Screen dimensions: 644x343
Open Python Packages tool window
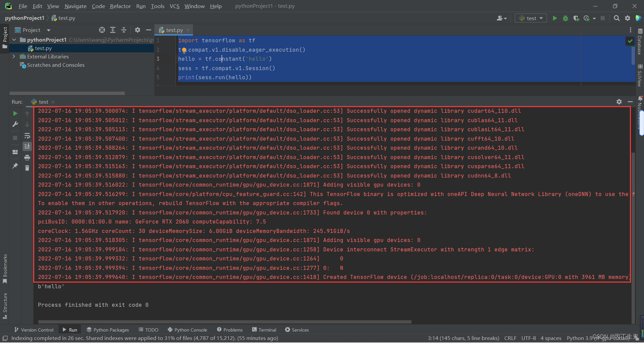(x=108, y=330)
